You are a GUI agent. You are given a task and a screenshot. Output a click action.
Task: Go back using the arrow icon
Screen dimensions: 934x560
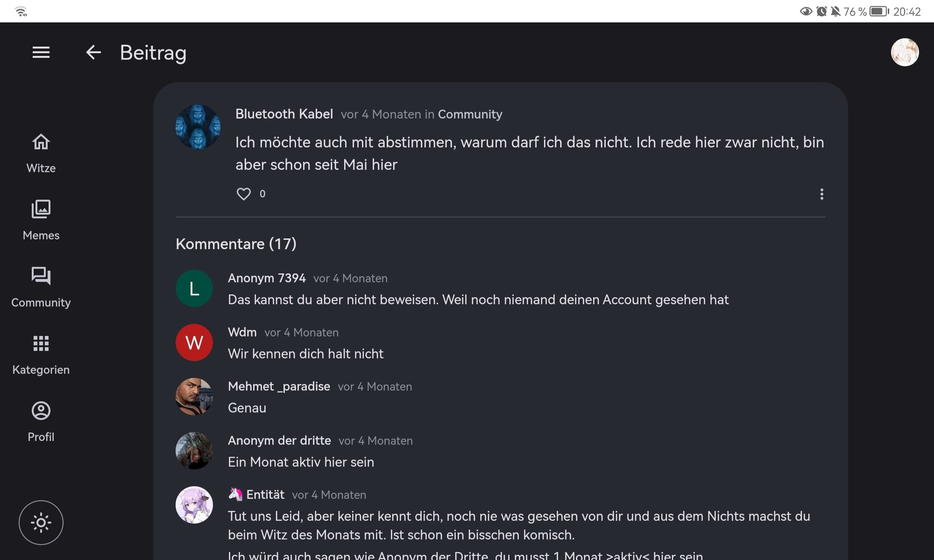tap(93, 52)
